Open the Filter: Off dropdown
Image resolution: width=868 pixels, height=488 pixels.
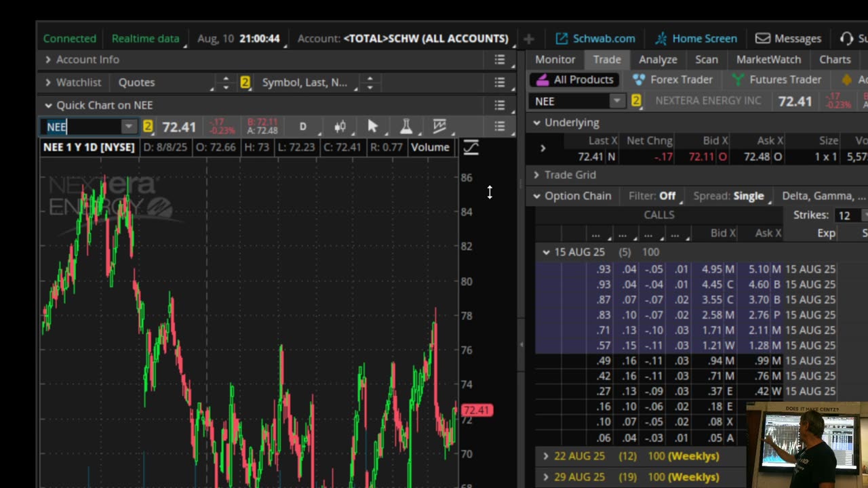(x=656, y=196)
